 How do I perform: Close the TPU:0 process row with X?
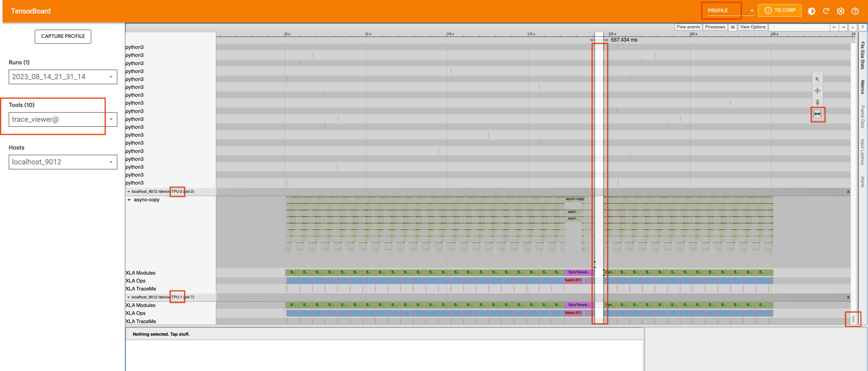click(848, 192)
